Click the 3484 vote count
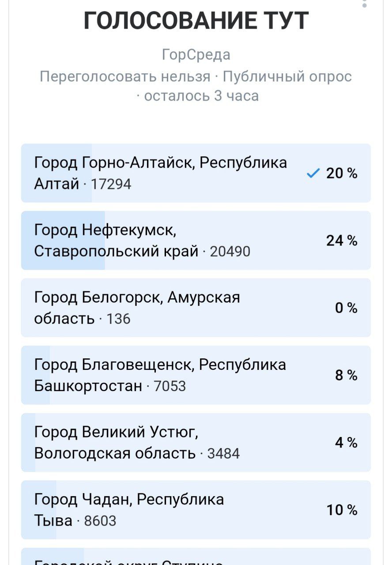This screenshot has height=565, width=392. tap(223, 453)
